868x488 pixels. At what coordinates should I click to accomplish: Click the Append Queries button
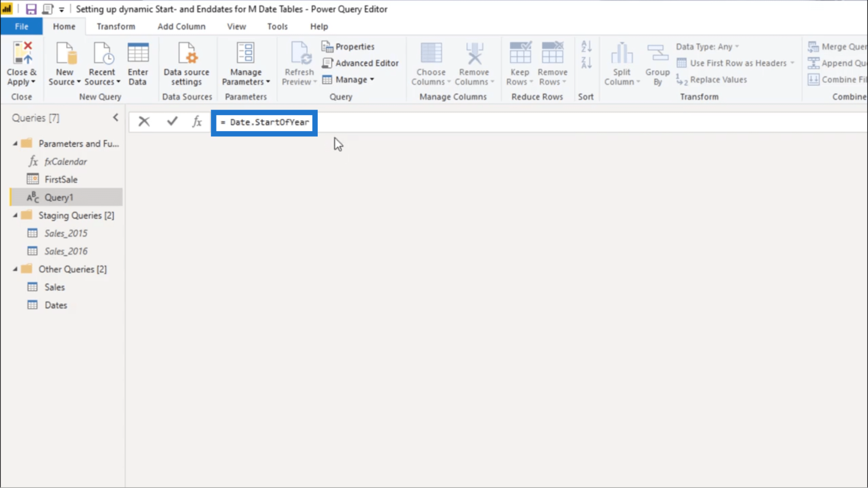click(x=837, y=63)
